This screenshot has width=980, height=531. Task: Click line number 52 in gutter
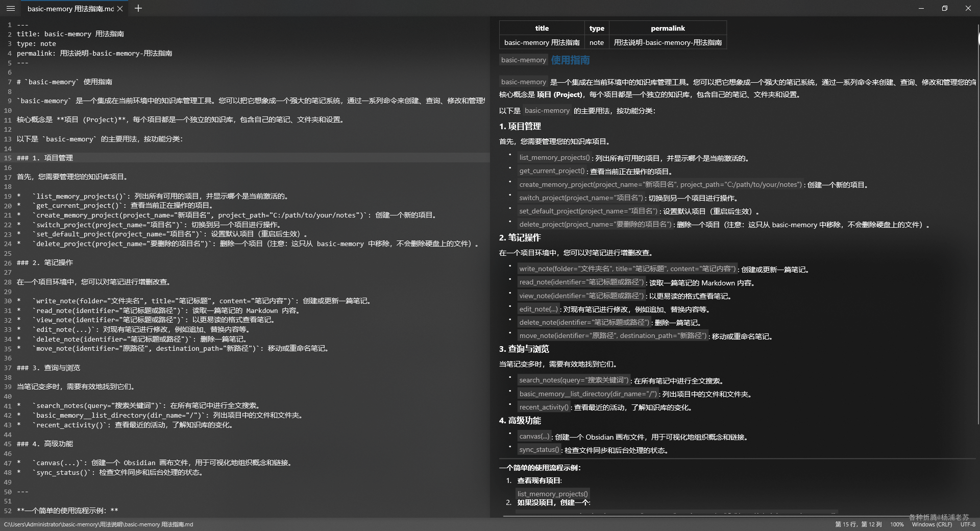click(x=8, y=511)
